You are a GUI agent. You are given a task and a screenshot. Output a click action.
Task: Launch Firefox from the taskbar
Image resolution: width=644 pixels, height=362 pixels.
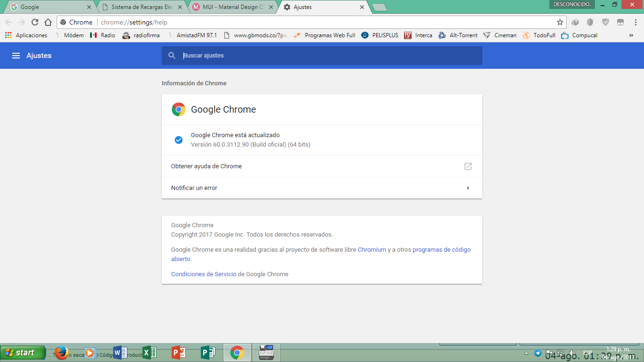62,353
